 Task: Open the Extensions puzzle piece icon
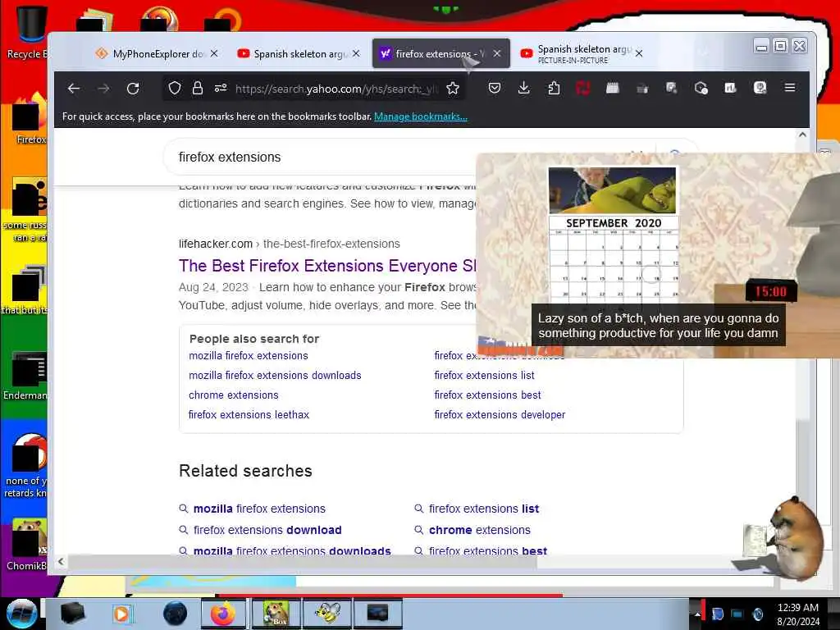pyautogui.click(x=554, y=88)
